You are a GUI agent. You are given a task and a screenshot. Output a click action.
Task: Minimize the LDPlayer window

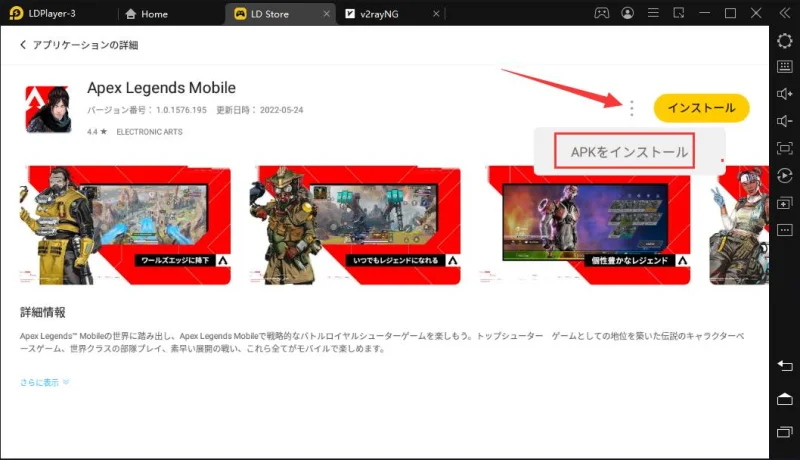pyautogui.click(x=705, y=13)
